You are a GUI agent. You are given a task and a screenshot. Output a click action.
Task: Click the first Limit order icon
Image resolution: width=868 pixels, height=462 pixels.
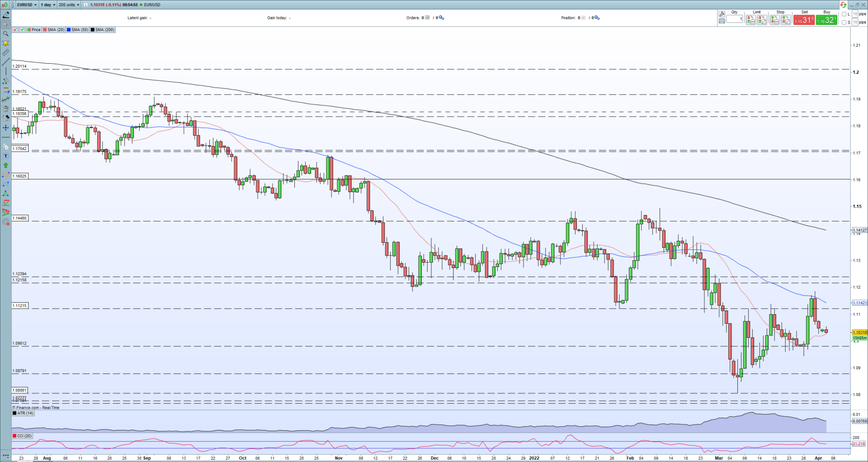(x=750, y=20)
